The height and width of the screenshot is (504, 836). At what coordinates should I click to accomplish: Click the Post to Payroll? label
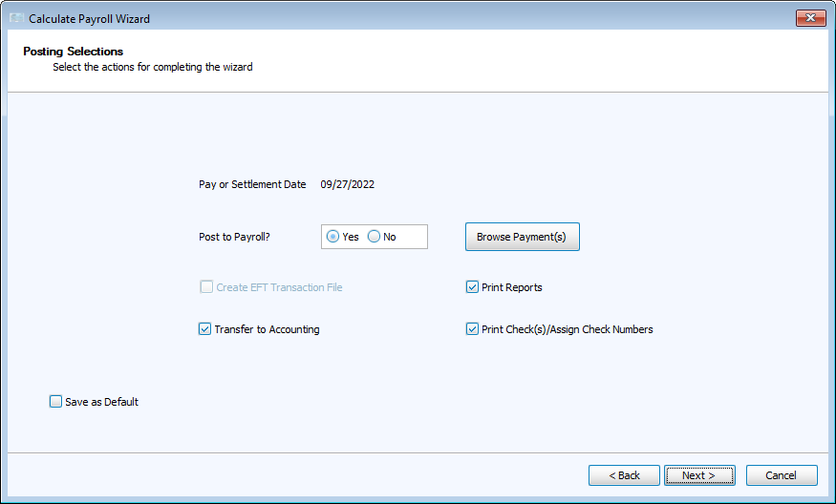(234, 237)
